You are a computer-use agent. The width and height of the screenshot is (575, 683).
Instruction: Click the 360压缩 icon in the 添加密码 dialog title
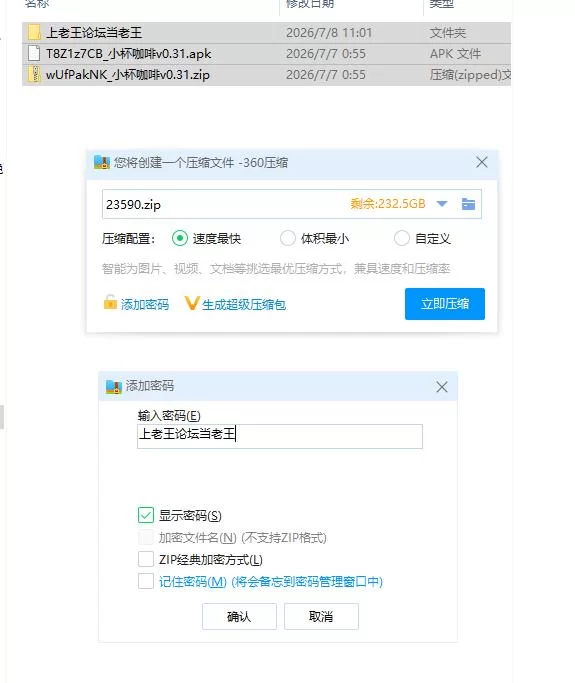[x=114, y=386]
